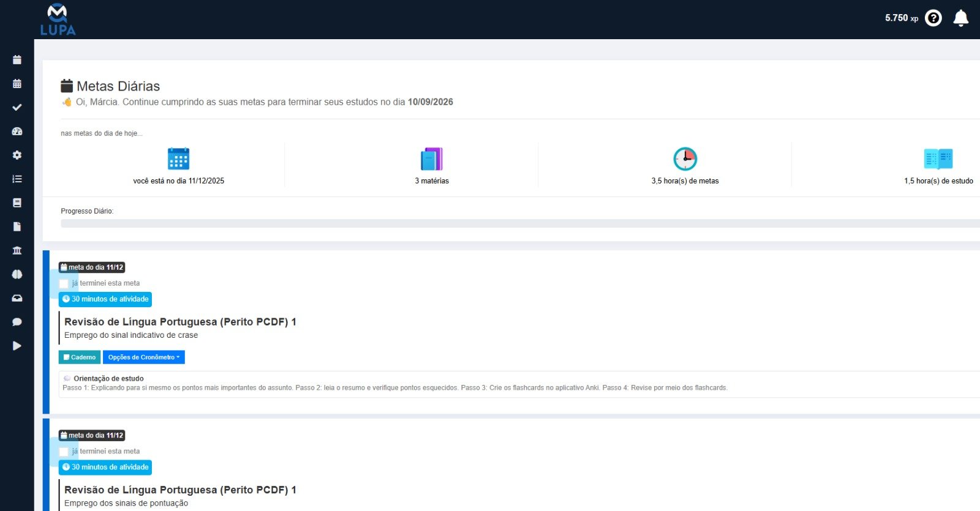Click the 5.750 xp points display
Screen dimensions: 980x511
coord(901,18)
